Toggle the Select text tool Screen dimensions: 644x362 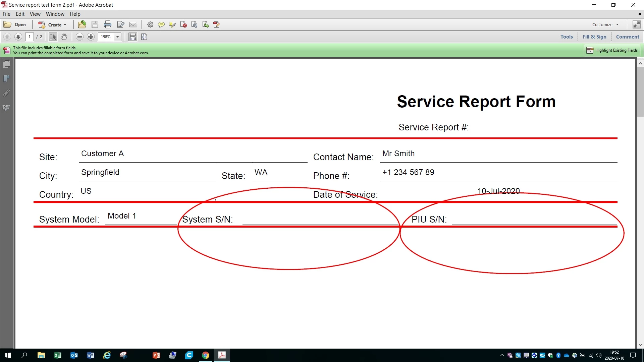click(x=53, y=37)
